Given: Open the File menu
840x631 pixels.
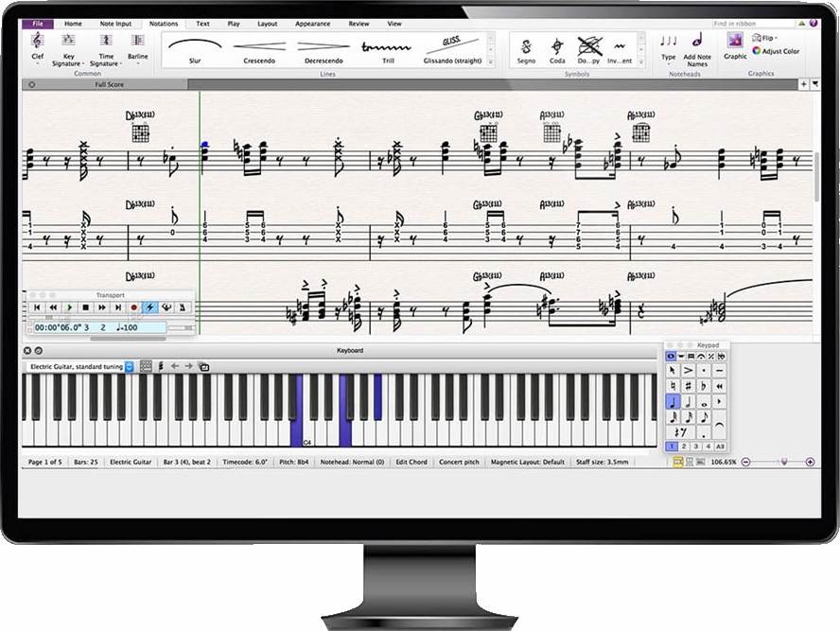Looking at the screenshot, I should coord(37,23).
